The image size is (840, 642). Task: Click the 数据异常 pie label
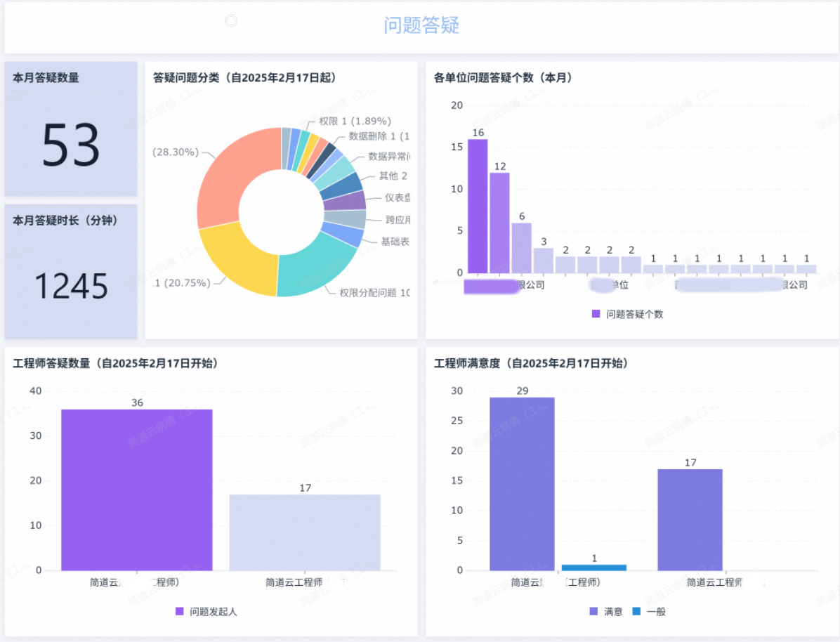(389, 157)
